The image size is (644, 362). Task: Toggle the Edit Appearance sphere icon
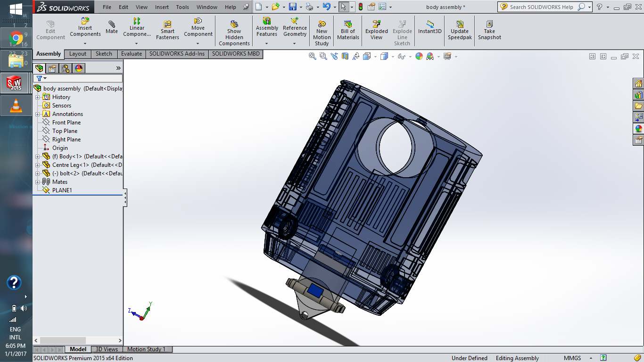coord(419,56)
